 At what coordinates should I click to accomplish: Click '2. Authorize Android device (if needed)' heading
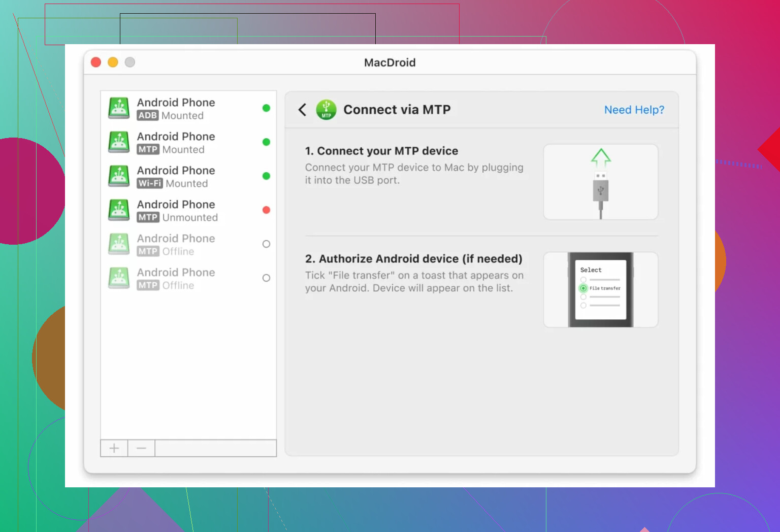[x=413, y=258]
